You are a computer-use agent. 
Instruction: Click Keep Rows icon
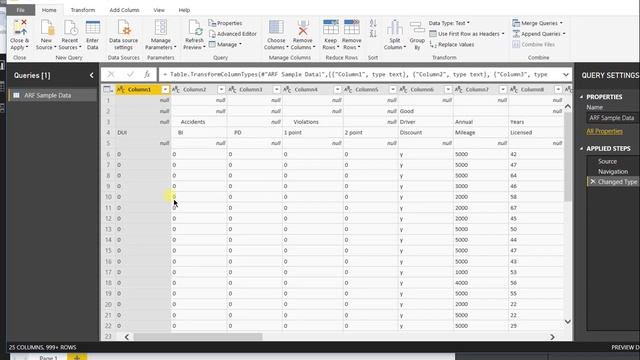click(330, 27)
